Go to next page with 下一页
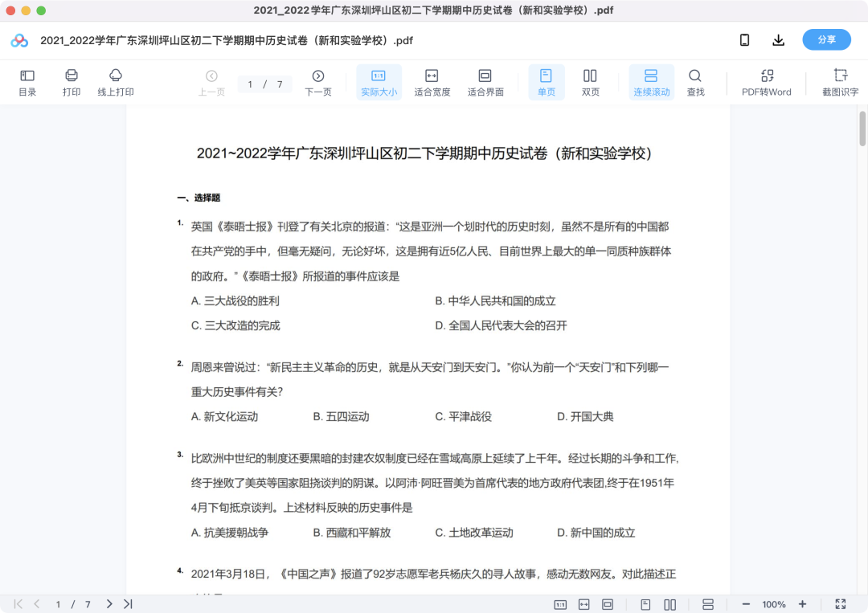This screenshot has width=868, height=613. tap(317, 83)
